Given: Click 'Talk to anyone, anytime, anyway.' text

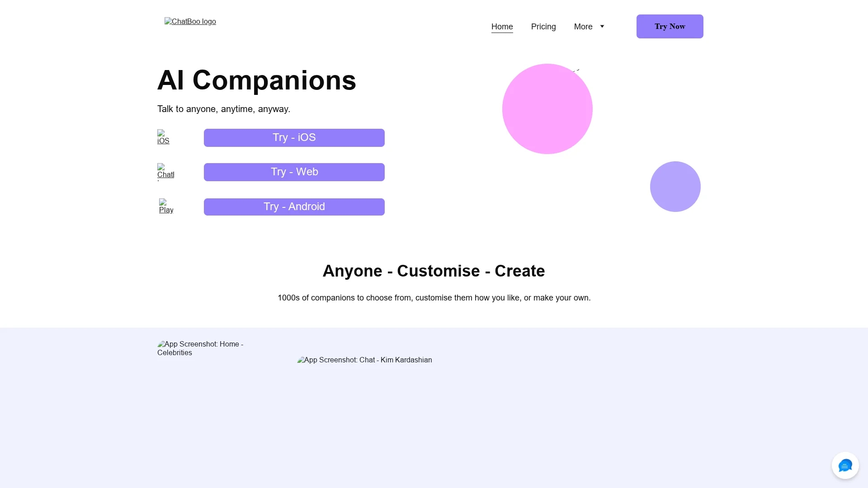Looking at the screenshot, I should click(224, 109).
